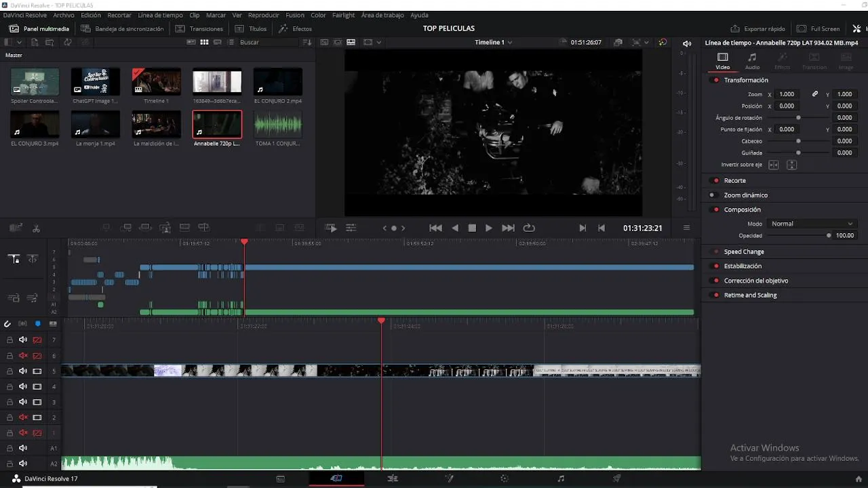Jump to the first frame
The image size is (868, 488).
coord(436,228)
